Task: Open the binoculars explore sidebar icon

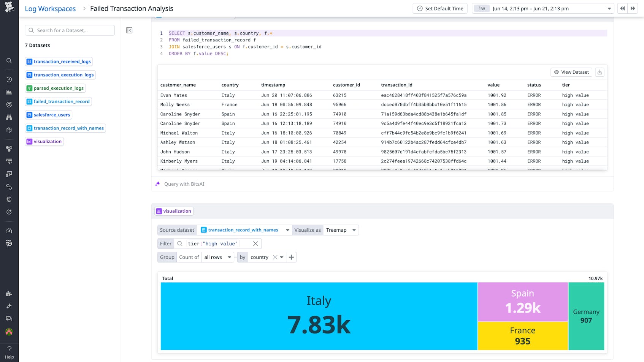Action: click(x=9, y=117)
